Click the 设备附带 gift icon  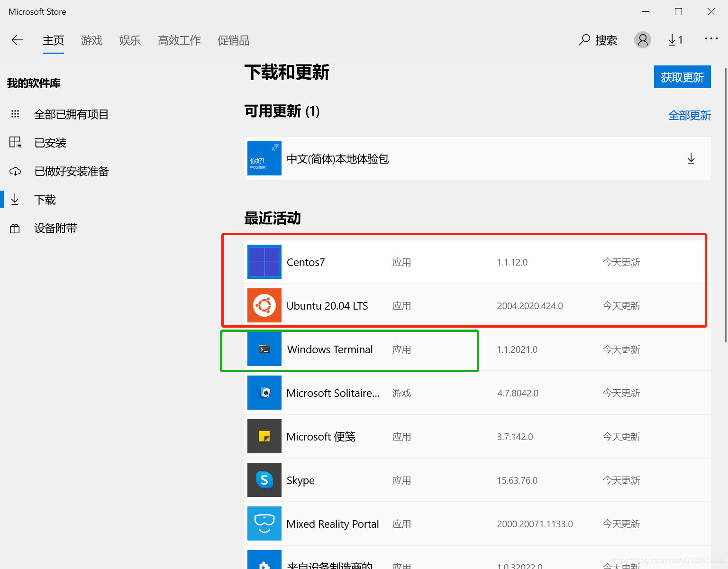click(x=15, y=228)
